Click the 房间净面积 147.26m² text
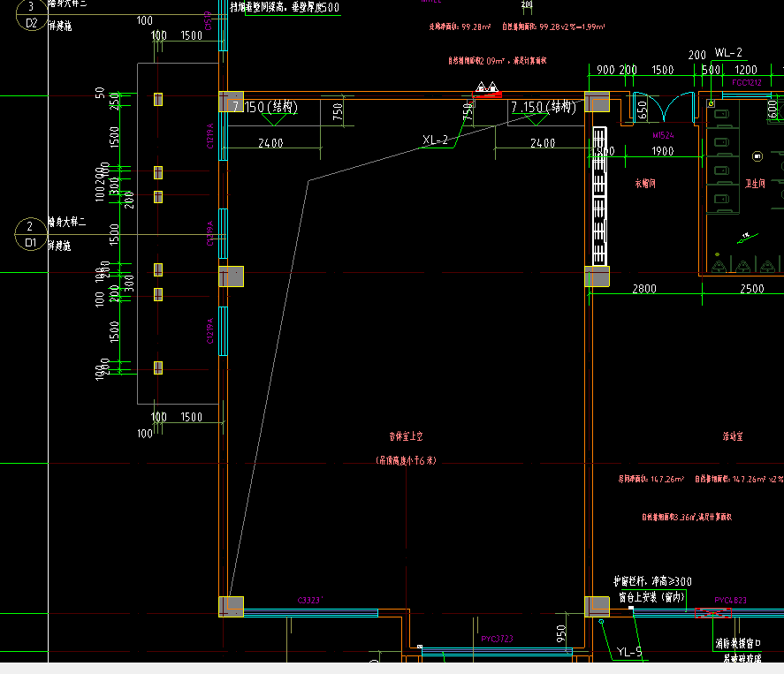Viewport: 784px width, 674px height. pos(651,479)
